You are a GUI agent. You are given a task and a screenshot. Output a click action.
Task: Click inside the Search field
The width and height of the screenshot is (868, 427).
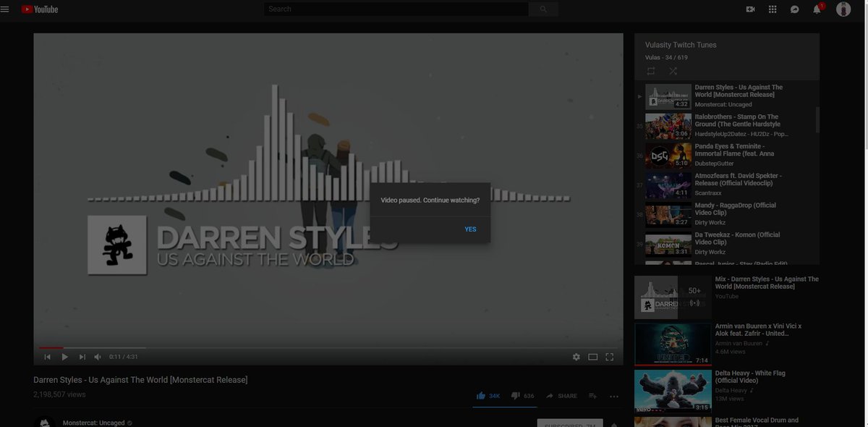pyautogui.click(x=396, y=9)
